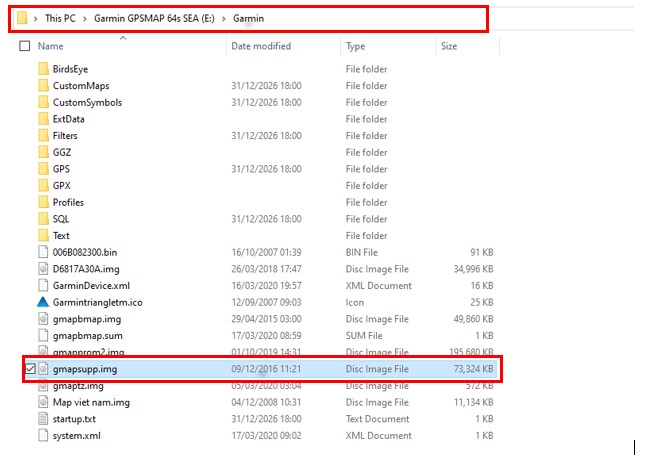Click the GPS folder icon
This screenshot has height=463, width=651.
click(x=43, y=169)
